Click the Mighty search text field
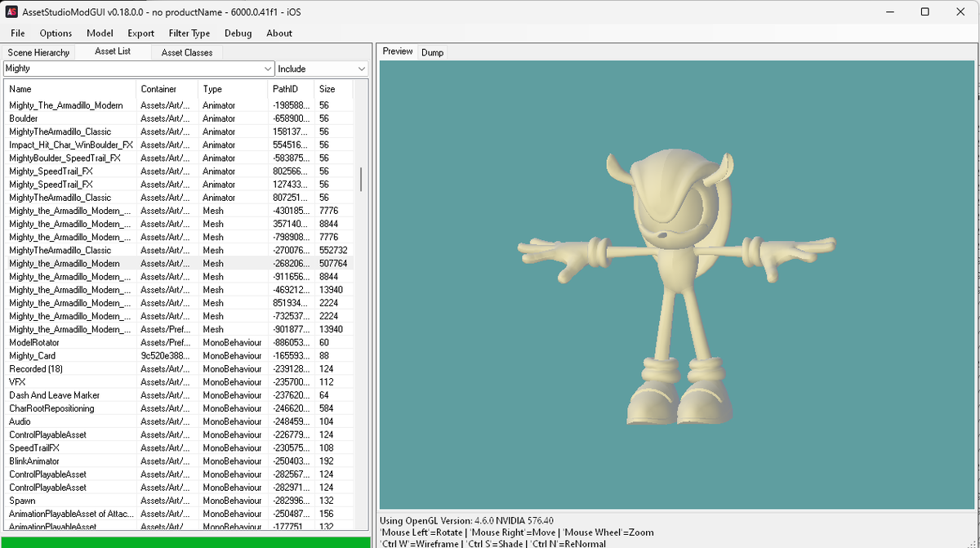Viewport: 980px width, 548px height. click(133, 69)
